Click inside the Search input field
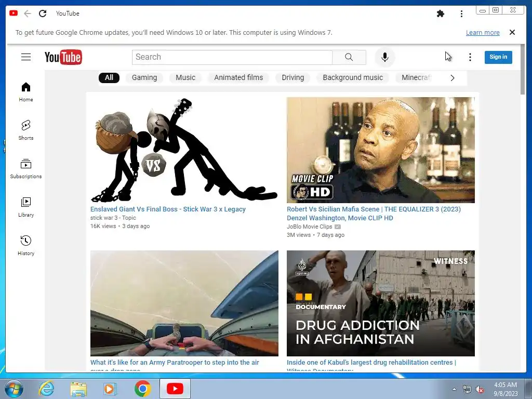This screenshot has width=532, height=399. coord(232,57)
